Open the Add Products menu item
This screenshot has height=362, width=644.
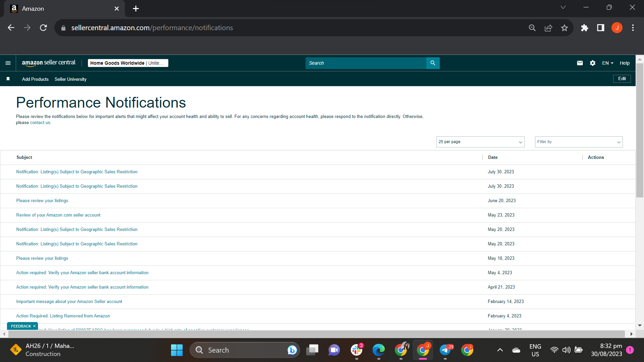click(x=35, y=79)
